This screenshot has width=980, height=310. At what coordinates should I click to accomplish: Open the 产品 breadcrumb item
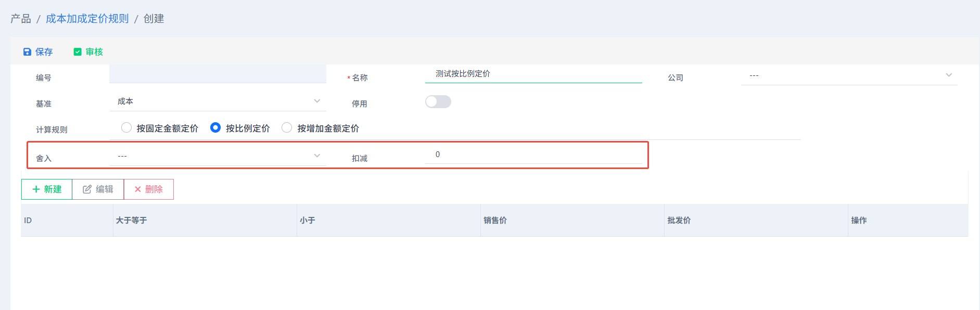point(21,19)
